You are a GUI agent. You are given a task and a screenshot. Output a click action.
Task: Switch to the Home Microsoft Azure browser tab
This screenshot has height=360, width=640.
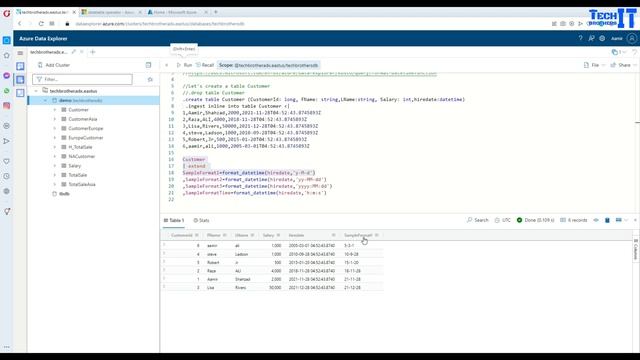tap(174, 12)
